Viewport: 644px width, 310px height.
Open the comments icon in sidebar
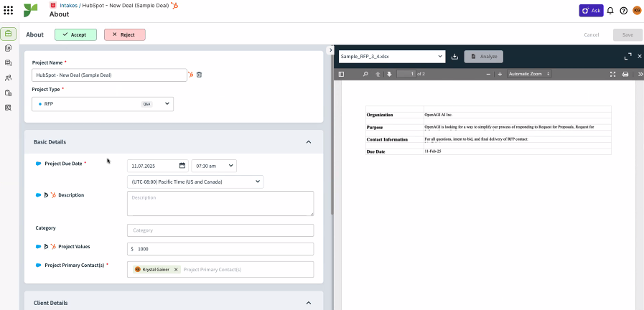(x=8, y=63)
